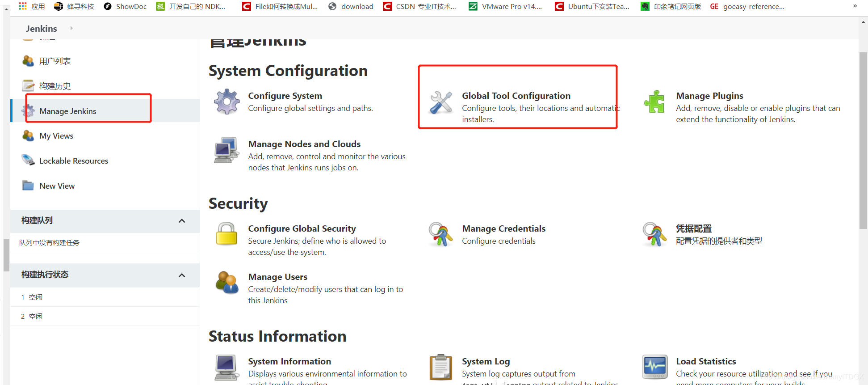Open the Manage Users link
This screenshot has width=868, height=385.
pyautogui.click(x=278, y=277)
